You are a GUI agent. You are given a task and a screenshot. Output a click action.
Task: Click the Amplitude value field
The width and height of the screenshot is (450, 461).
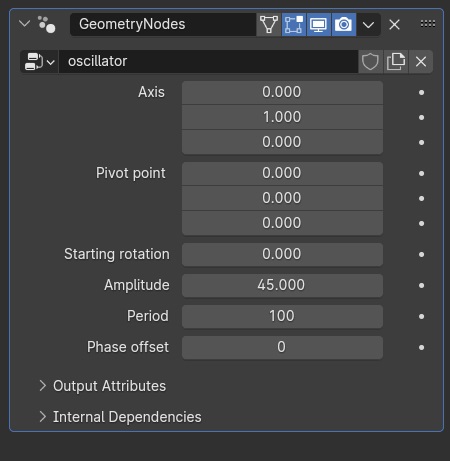(x=282, y=285)
